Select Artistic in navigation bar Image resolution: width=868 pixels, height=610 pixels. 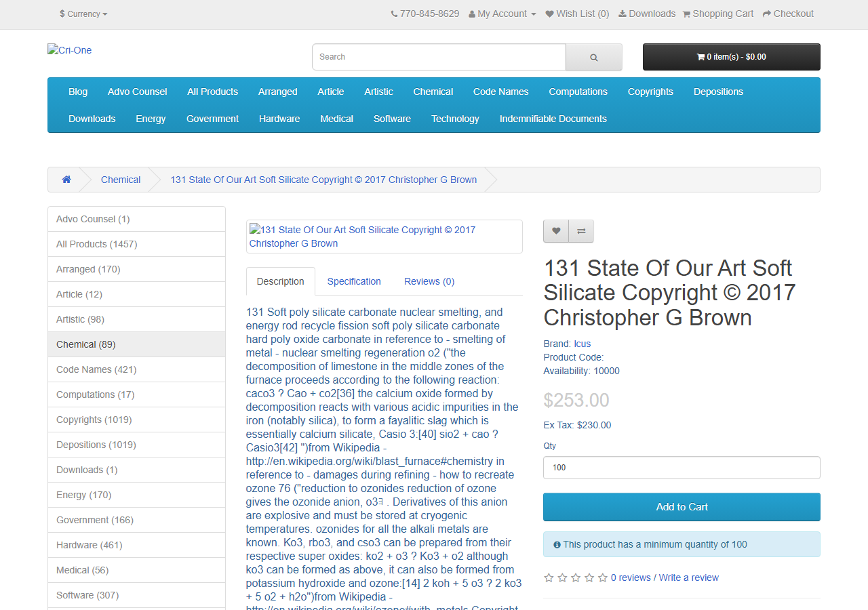(378, 91)
